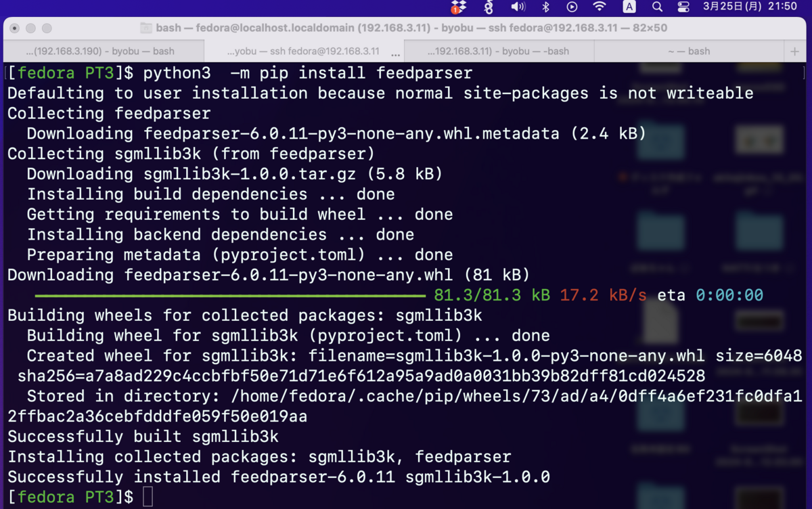Add a new Terminal tab with the plus button
812x509 pixels.
point(794,51)
